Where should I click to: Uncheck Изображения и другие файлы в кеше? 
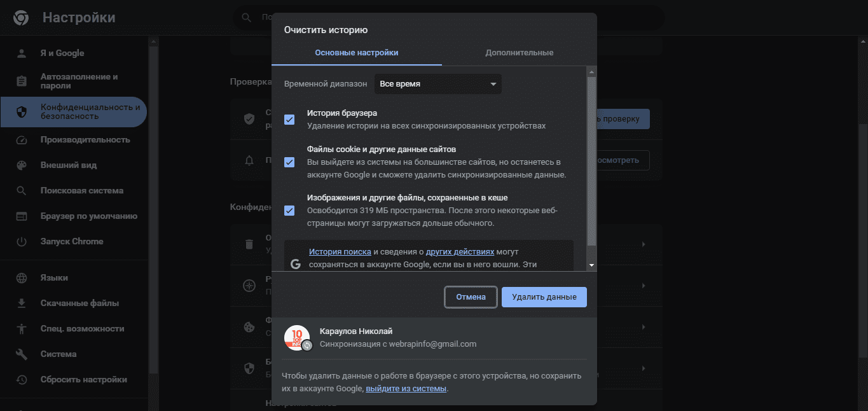[289, 211]
